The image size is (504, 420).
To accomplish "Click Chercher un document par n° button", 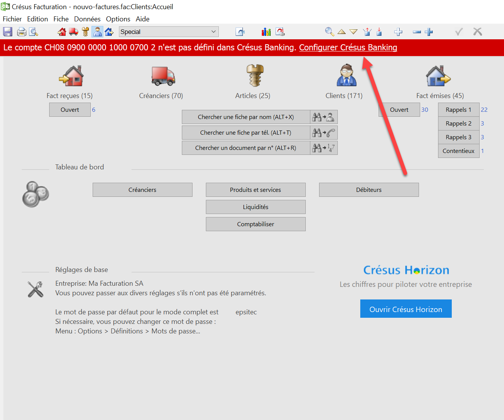I will [246, 148].
